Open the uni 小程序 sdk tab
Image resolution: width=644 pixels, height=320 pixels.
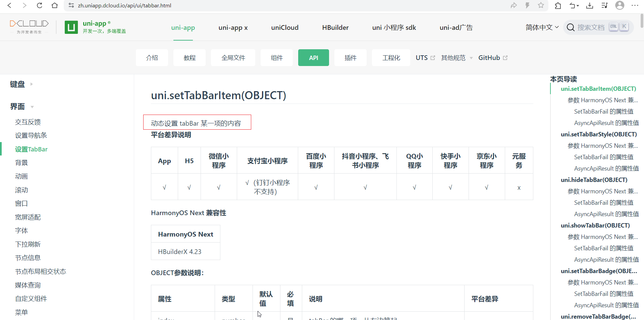pyautogui.click(x=394, y=27)
